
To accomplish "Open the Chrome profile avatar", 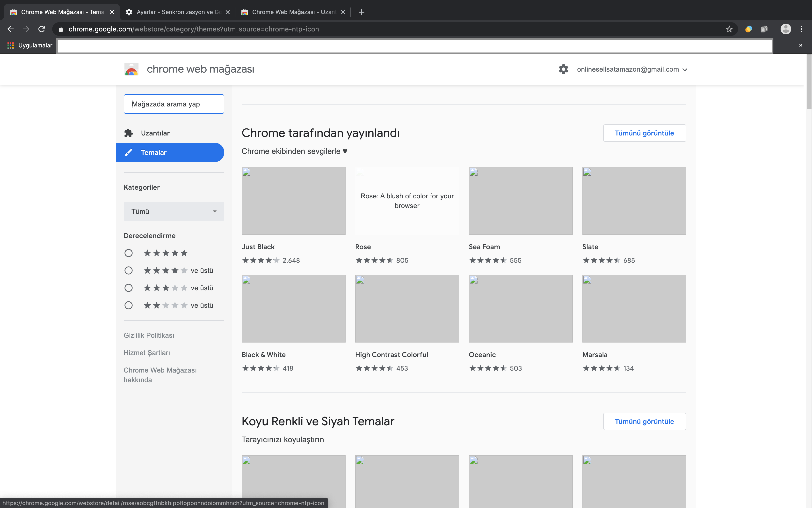I will pos(785,29).
